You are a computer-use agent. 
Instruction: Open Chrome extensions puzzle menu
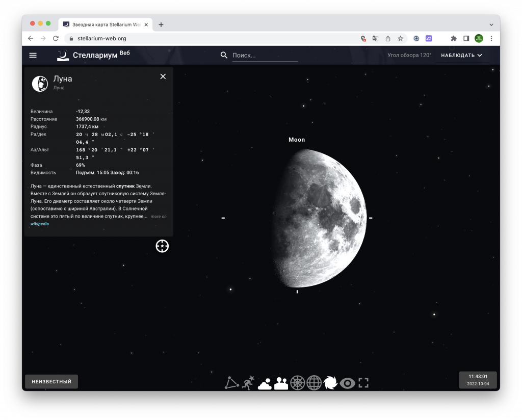point(454,38)
